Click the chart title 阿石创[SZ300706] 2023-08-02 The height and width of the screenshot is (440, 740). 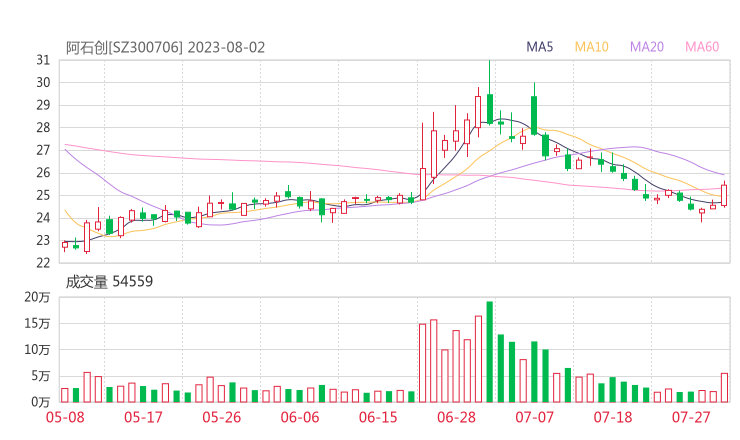(165, 48)
